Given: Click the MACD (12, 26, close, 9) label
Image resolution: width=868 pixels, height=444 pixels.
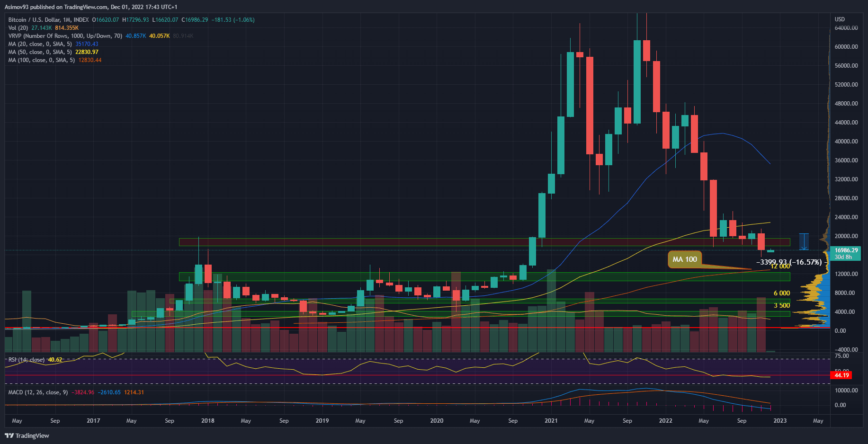Looking at the screenshot, I should pyautogui.click(x=38, y=392).
